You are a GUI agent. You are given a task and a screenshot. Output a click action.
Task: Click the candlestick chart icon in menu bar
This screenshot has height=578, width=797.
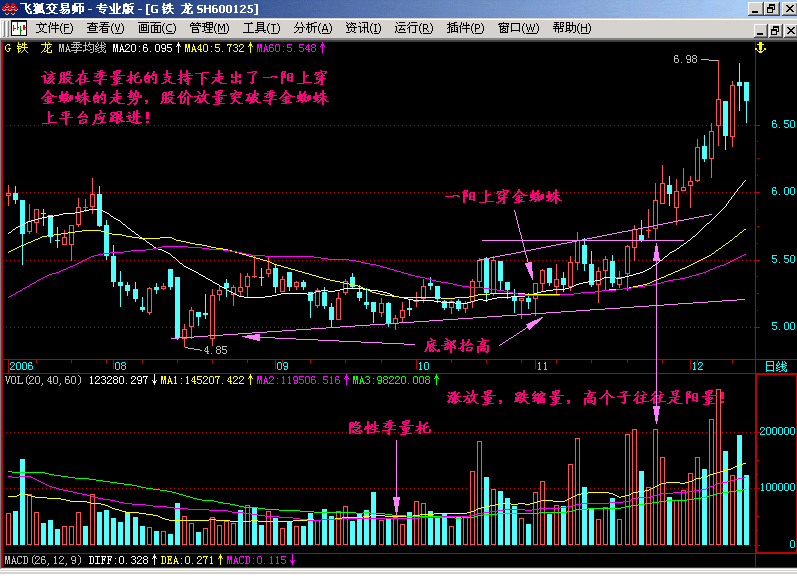click(19, 28)
